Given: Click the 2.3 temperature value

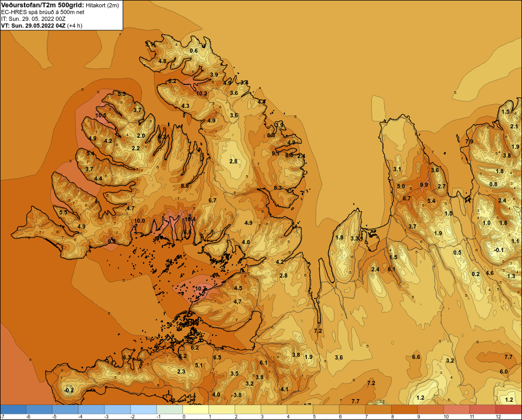Looking at the screenshot, I should (x=181, y=371).
